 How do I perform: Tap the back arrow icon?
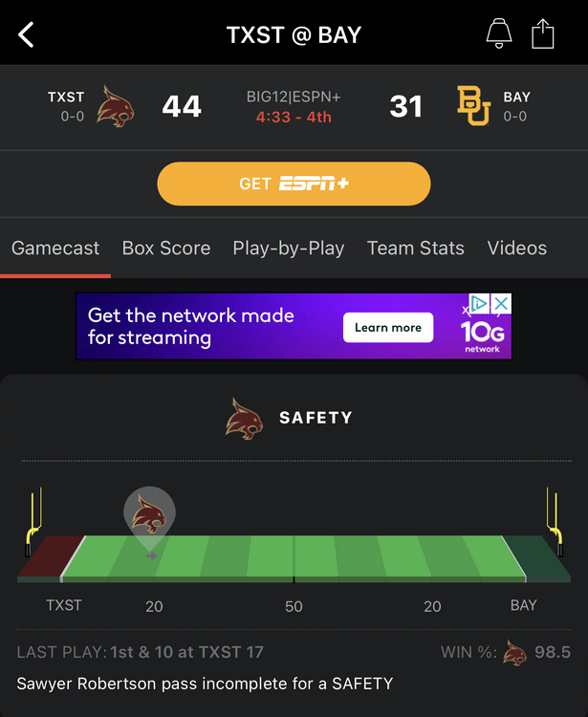pos(27,35)
